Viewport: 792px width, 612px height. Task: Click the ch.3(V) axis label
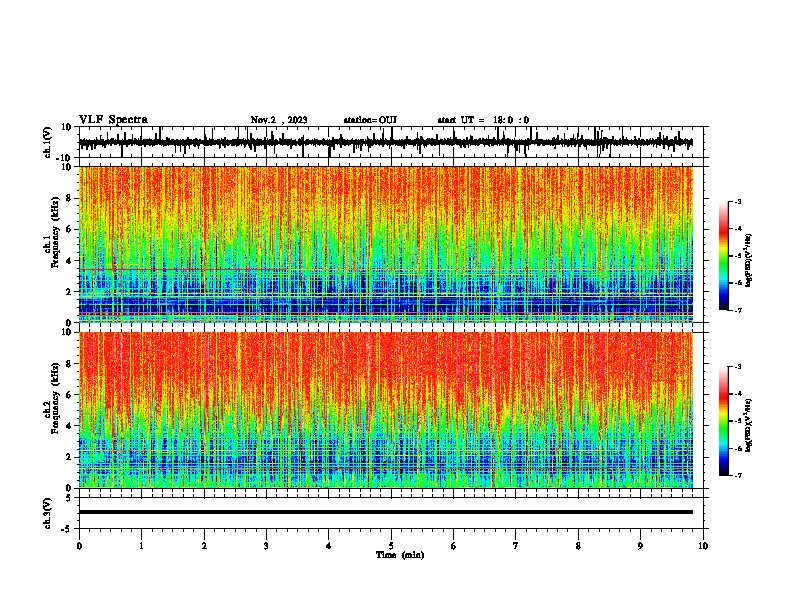[48, 513]
